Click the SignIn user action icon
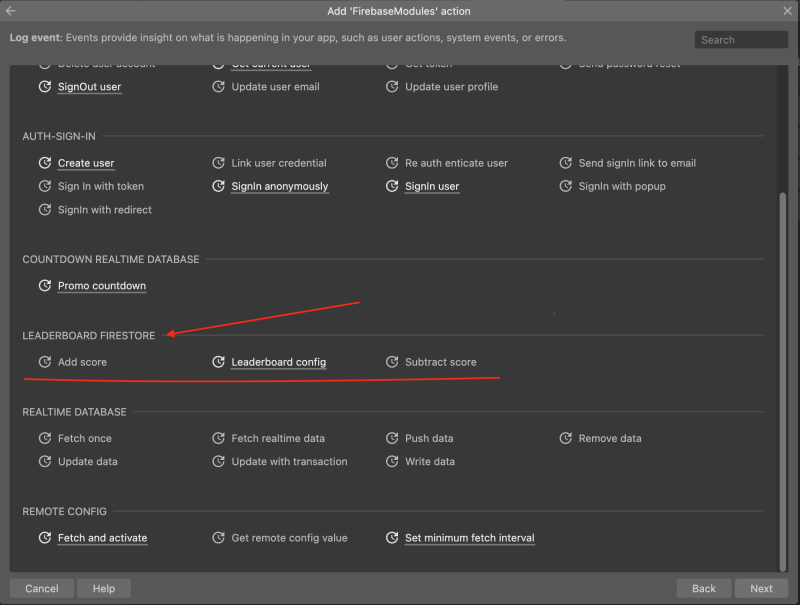 392,186
